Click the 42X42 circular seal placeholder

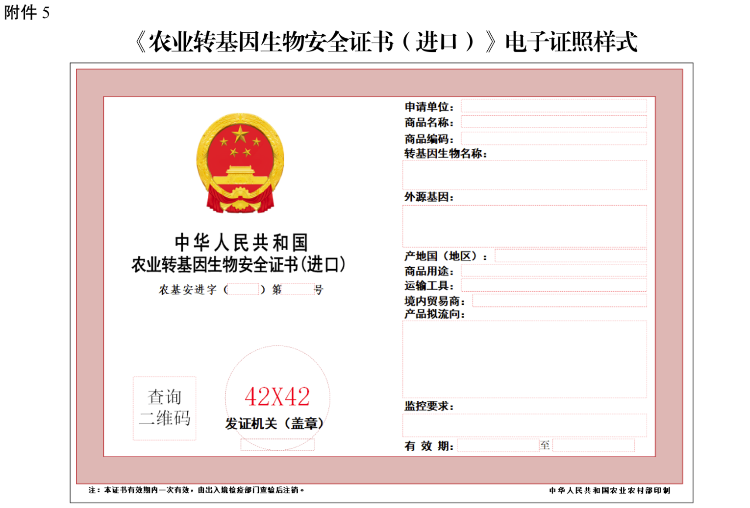(277, 395)
